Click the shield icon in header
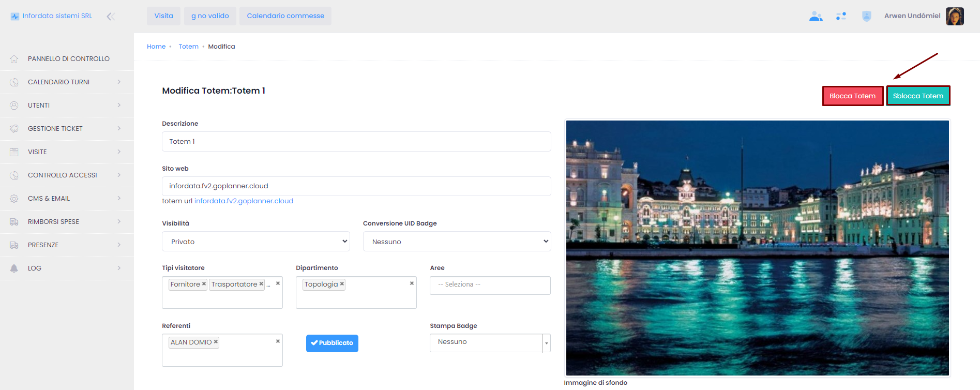This screenshot has height=390, width=980. pyautogui.click(x=866, y=17)
